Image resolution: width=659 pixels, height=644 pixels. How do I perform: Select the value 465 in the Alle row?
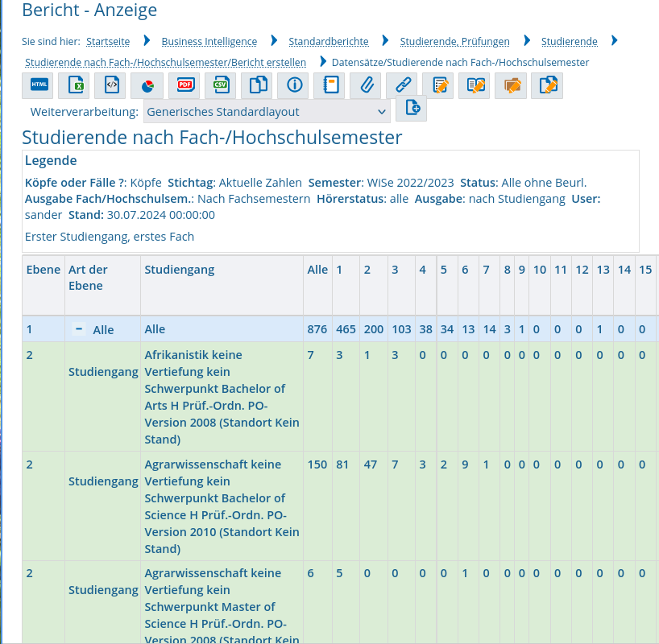pyautogui.click(x=346, y=329)
